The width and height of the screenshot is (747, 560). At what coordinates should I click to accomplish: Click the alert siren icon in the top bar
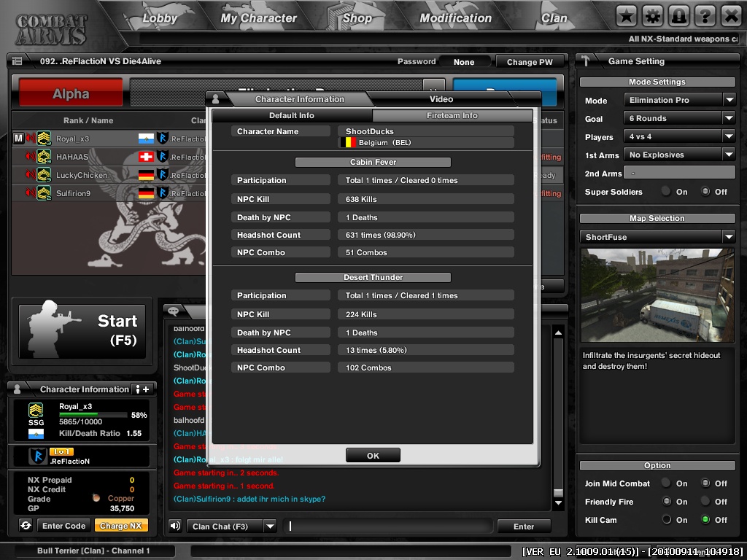pyautogui.click(x=679, y=17)
